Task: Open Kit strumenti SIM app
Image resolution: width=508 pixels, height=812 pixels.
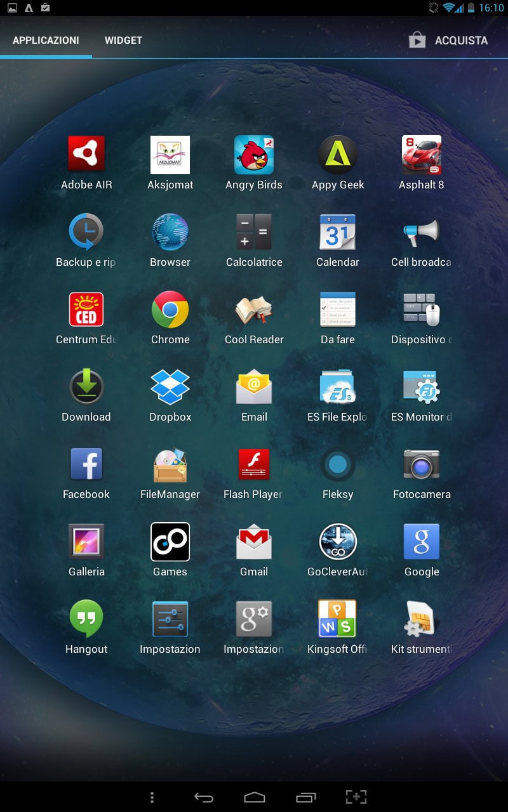Action: point(422,628)
